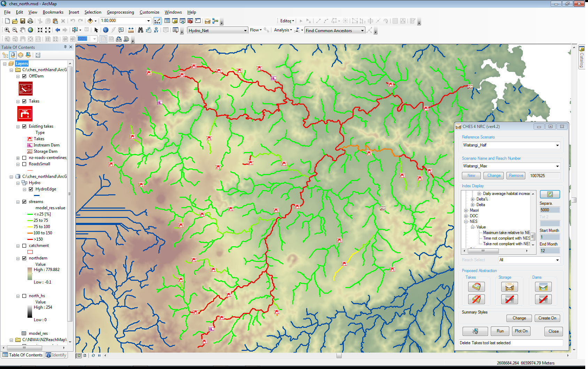Image resolution: width=588 pixels, height=369 pixels.
Task: Open the Bookmarks menu
Action: 53,12
